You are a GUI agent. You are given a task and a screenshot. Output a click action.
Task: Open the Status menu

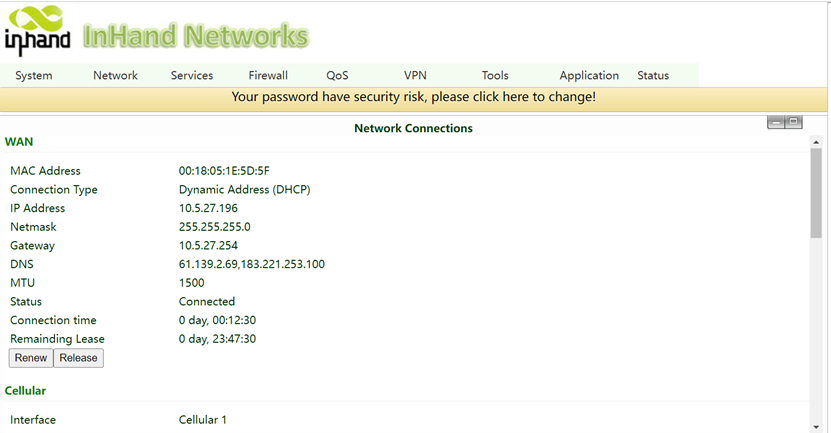(x=653, y=75)
